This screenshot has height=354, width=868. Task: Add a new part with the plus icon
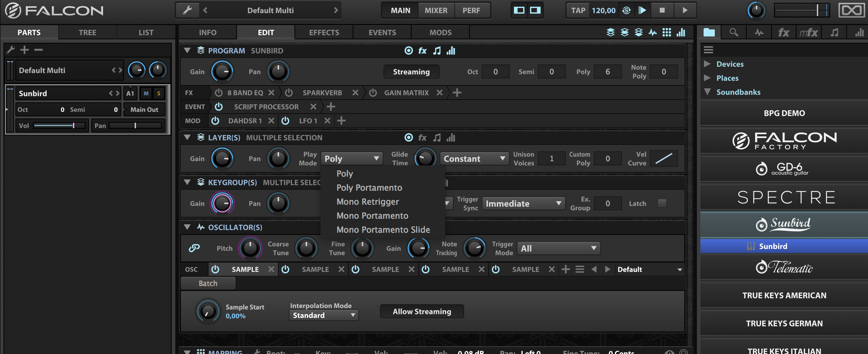25,50
